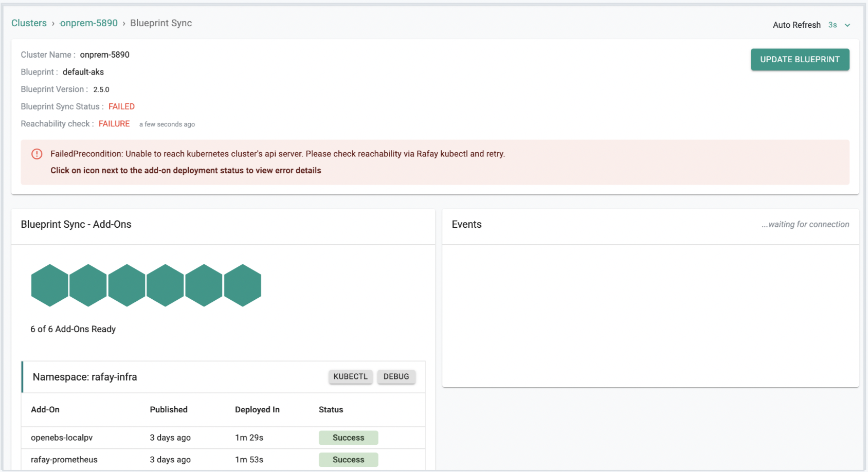Go to the Clusters breadcrumb link
Viewport: 868px width, 472px height.
[29, 23]
